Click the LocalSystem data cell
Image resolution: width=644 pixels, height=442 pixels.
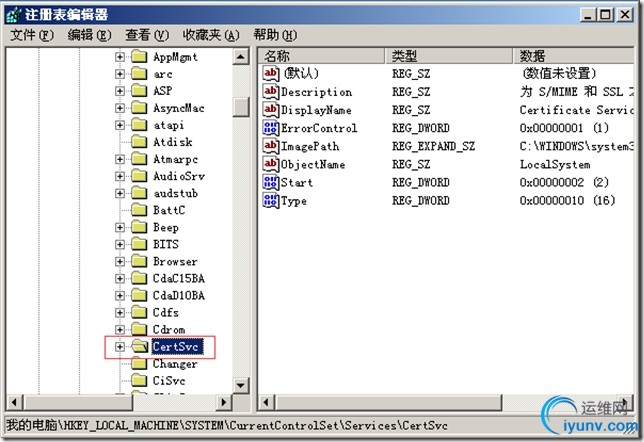click(555, 165)
